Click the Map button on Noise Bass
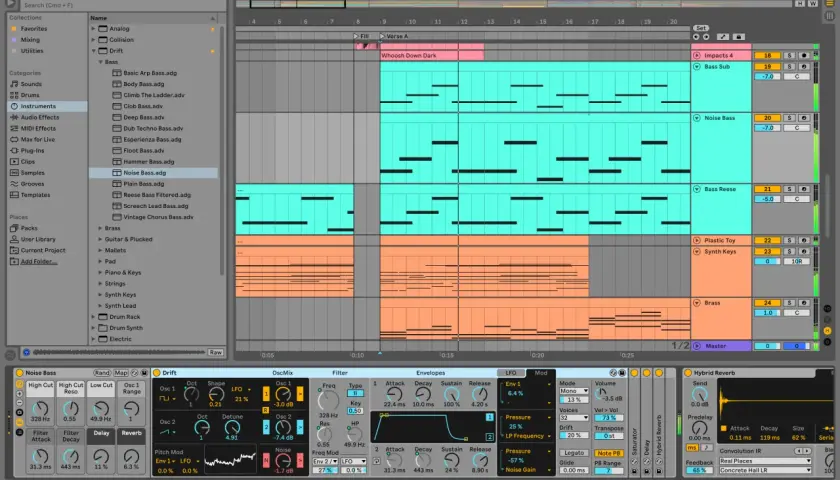This screenshot has width=840, height=480. pyautogui.click(x=121, y=373)
